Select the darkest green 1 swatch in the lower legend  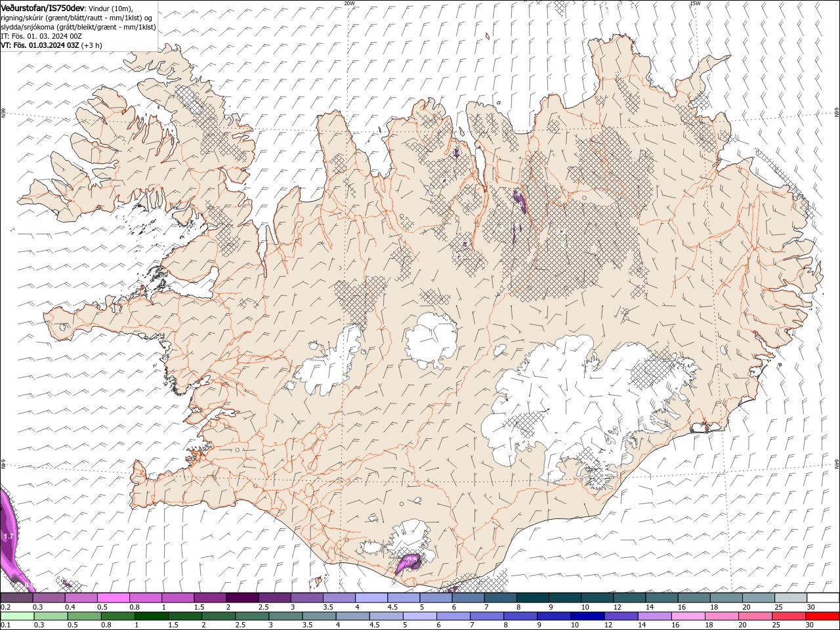(151, 616)
